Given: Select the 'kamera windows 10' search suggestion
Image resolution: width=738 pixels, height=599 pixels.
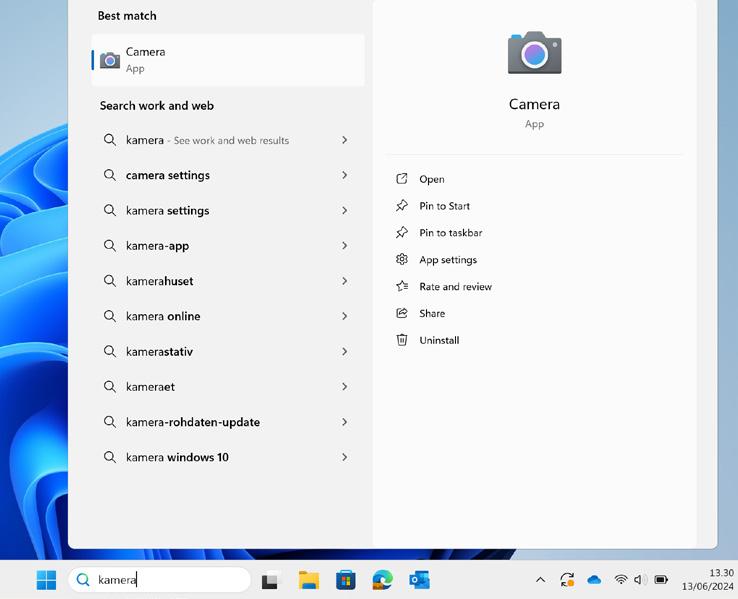Looking at the screenshot, I should 228,457.
